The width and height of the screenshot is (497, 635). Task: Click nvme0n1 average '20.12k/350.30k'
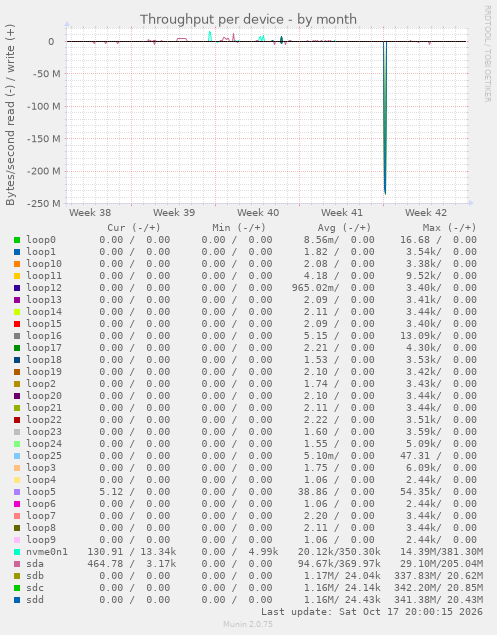point(339,552)
